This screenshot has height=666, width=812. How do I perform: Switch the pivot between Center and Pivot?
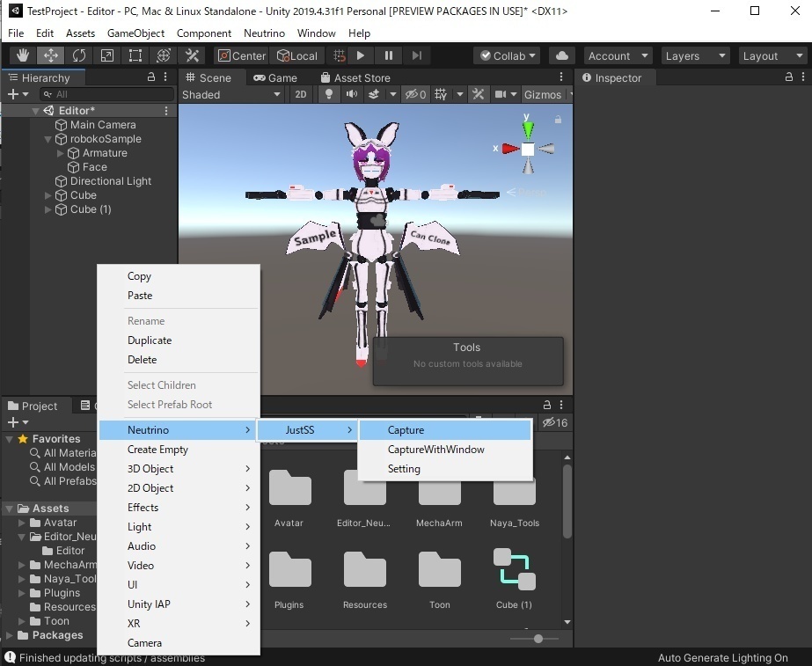pyautogui.click(x=240, y=55)
